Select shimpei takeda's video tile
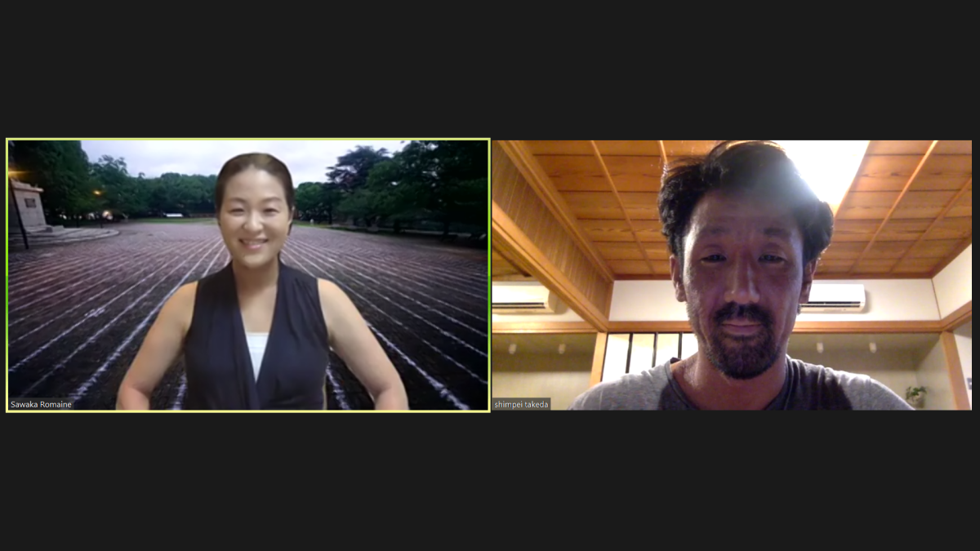 click(x=732, y=275)
